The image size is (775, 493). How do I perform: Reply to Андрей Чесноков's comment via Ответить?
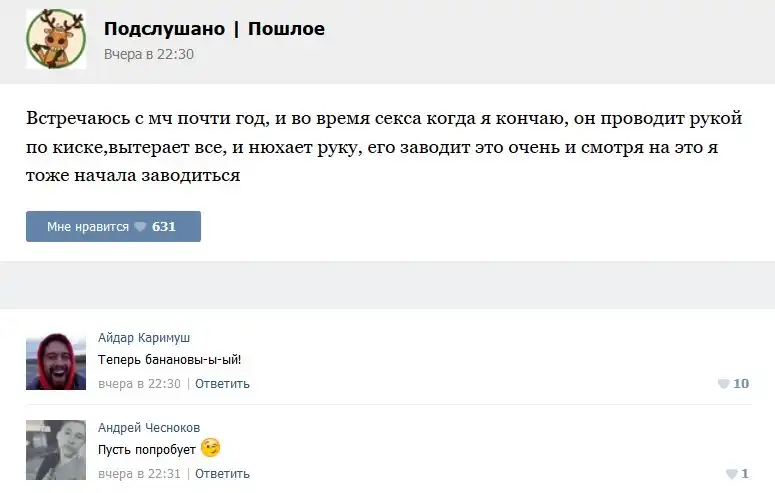coord(222,474)
